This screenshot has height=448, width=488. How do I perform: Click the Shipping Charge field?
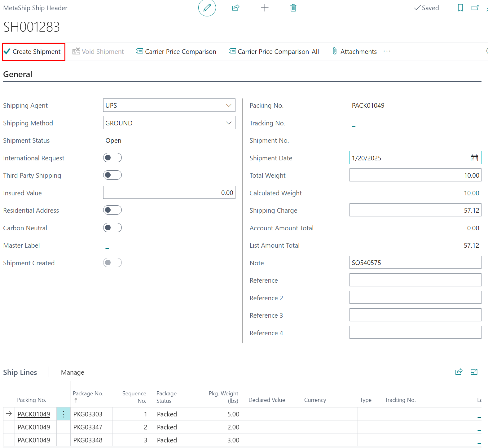pyautogui.click(x=415, y=210)
